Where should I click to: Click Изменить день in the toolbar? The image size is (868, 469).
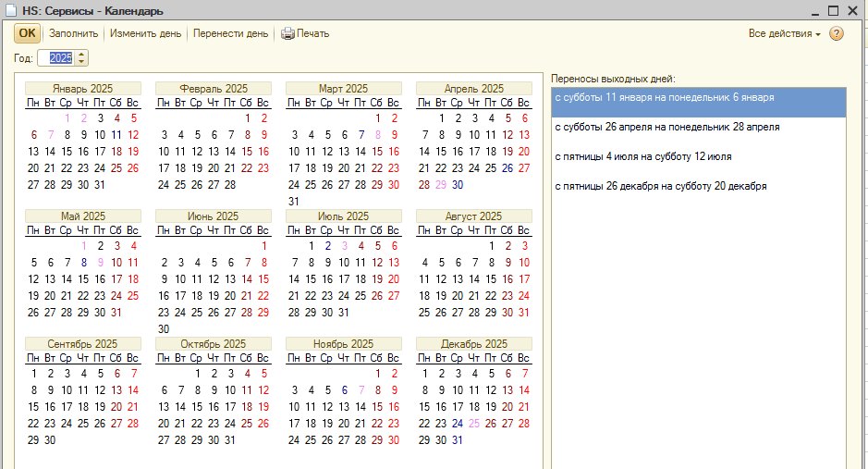pyautogui.click(x=145, y=34)
